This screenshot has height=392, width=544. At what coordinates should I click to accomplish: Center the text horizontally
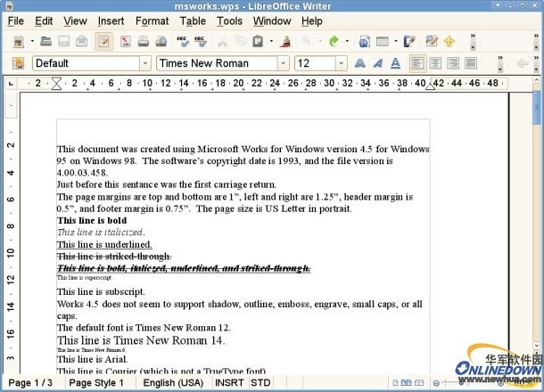[435, 63]
